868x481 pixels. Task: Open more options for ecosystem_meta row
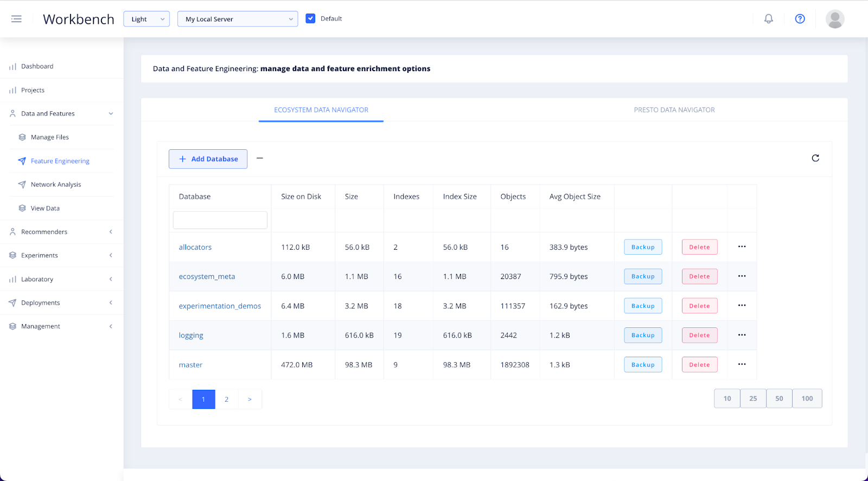tap(742, 276)
